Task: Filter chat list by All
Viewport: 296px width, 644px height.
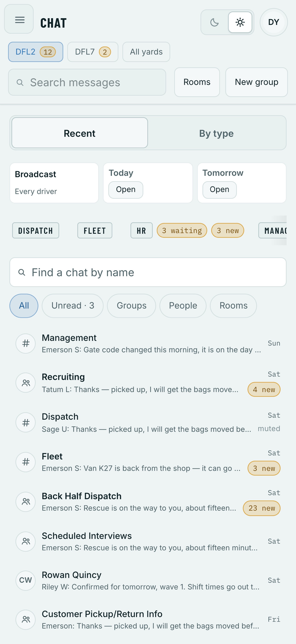Action: (x=24, y=306)
